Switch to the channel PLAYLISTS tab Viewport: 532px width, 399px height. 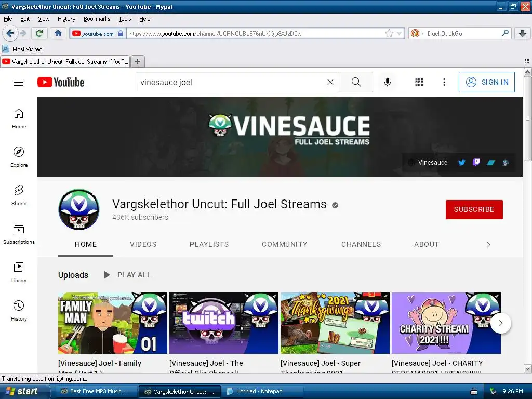(x=209, y=244)
